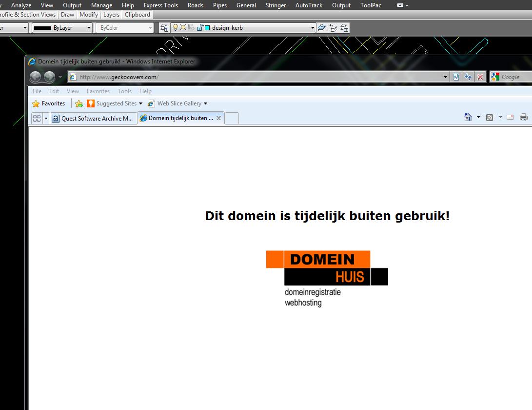Open tab list dropdown arrow
The width and height of the screenshot is (532, 410).
[46, 118]
